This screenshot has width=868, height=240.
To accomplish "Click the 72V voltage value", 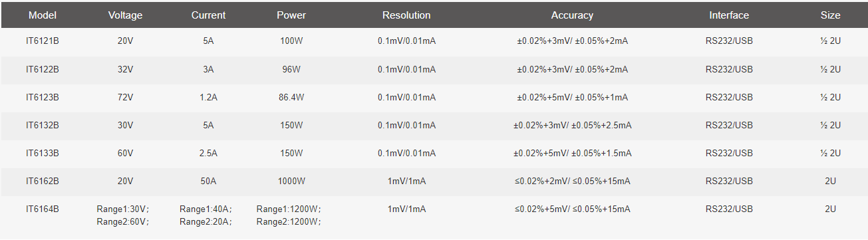I will [x=125, y=97].
